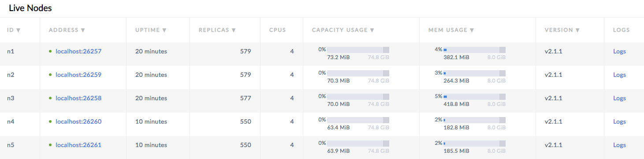This screenshot has height=159, width=644.
Task: View Logs for node n2
Action: 619,75
